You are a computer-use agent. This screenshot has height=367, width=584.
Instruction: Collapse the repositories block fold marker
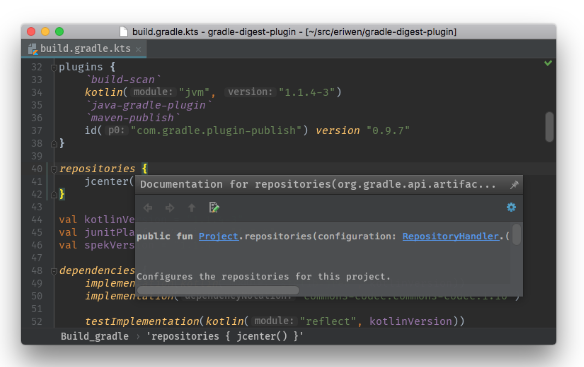(53, 169)
